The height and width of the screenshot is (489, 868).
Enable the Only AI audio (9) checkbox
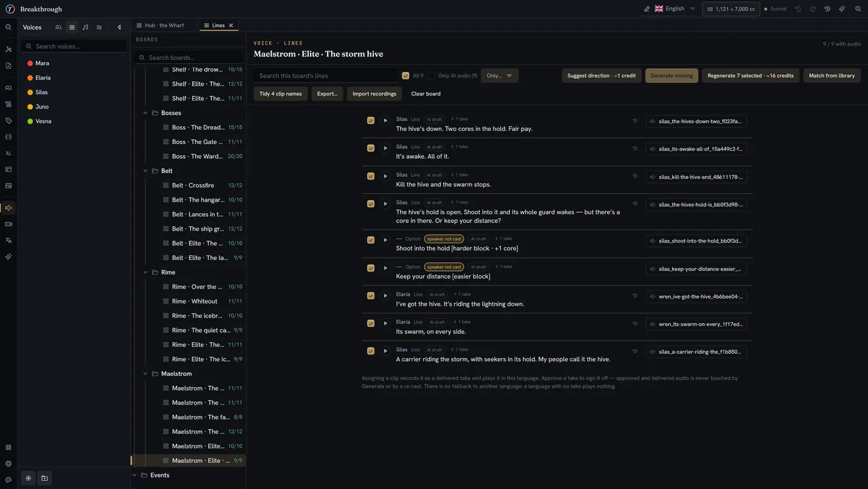pos(431,76)
